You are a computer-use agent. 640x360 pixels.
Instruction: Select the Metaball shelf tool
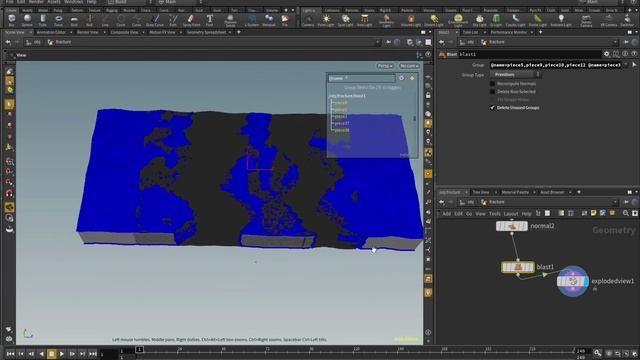(269, 20)
